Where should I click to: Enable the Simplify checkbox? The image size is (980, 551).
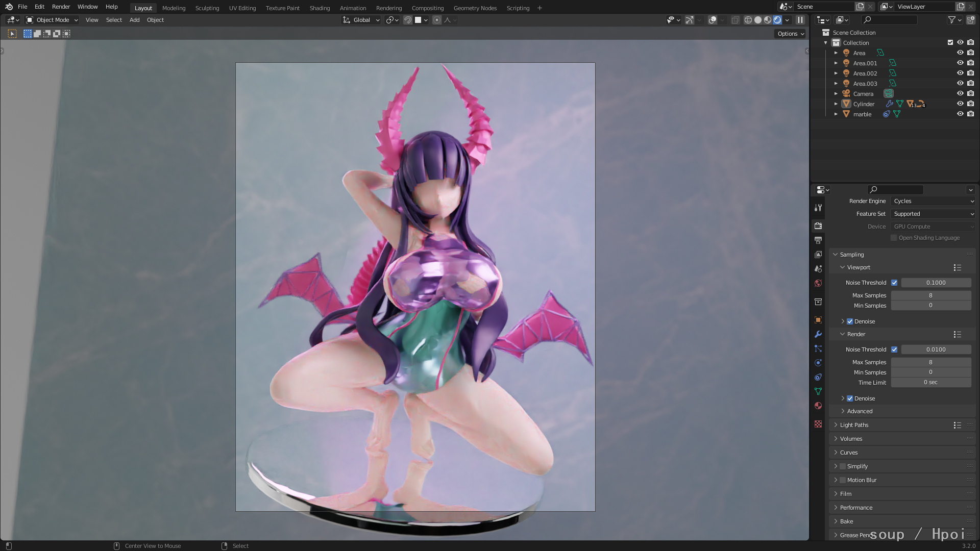pos(843,466)
